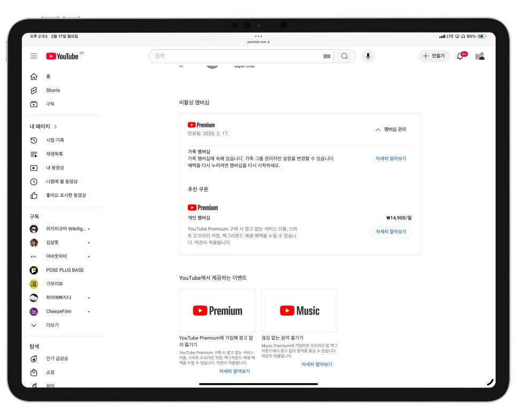Click the 끊김 없는 음악 즐기기 title
This screenshot has width=517, height=420.
[282, 338]
